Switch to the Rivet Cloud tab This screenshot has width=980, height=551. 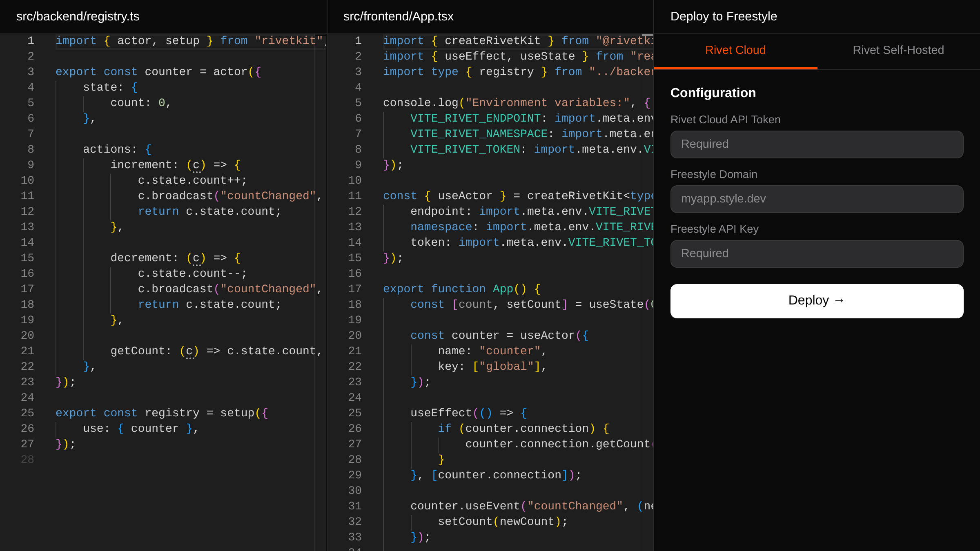tap(735, 50)
